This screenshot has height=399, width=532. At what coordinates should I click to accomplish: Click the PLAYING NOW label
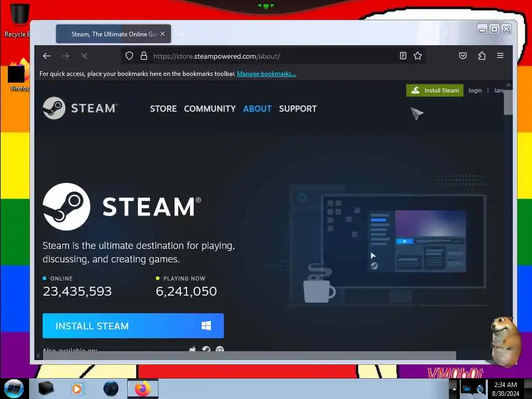(184, 278)
